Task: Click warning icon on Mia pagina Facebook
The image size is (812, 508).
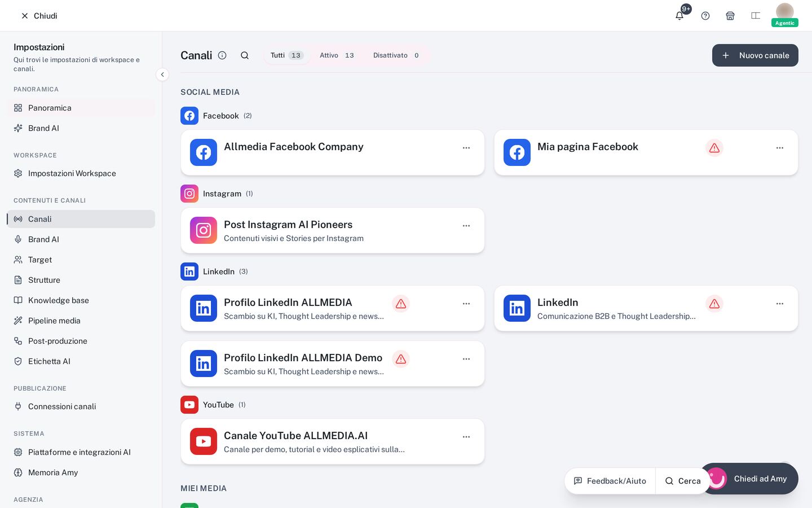Action: pyautogui.click(x=714, y=148)
